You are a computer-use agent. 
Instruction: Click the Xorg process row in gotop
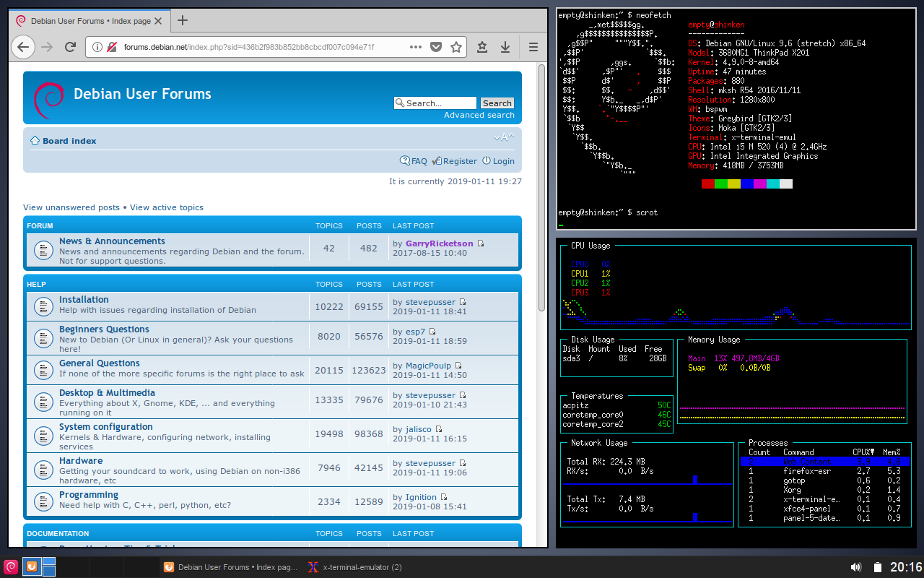824,489
